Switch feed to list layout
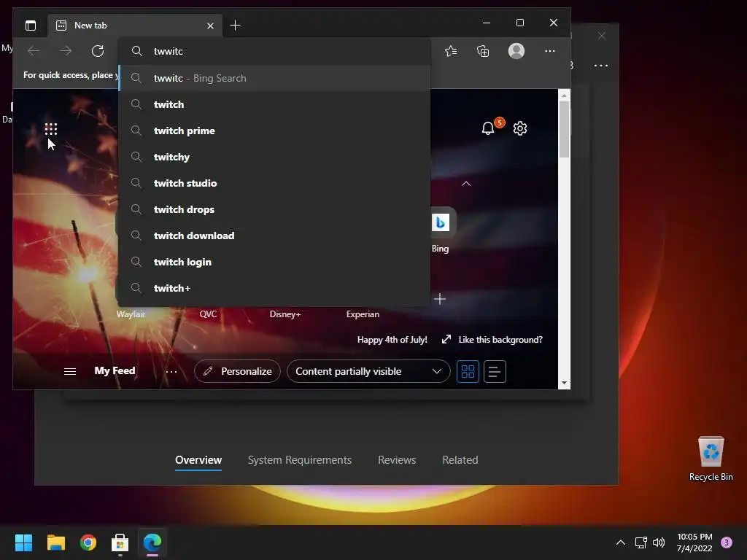This screenshot has width=747, height=560. click(495, 371)
